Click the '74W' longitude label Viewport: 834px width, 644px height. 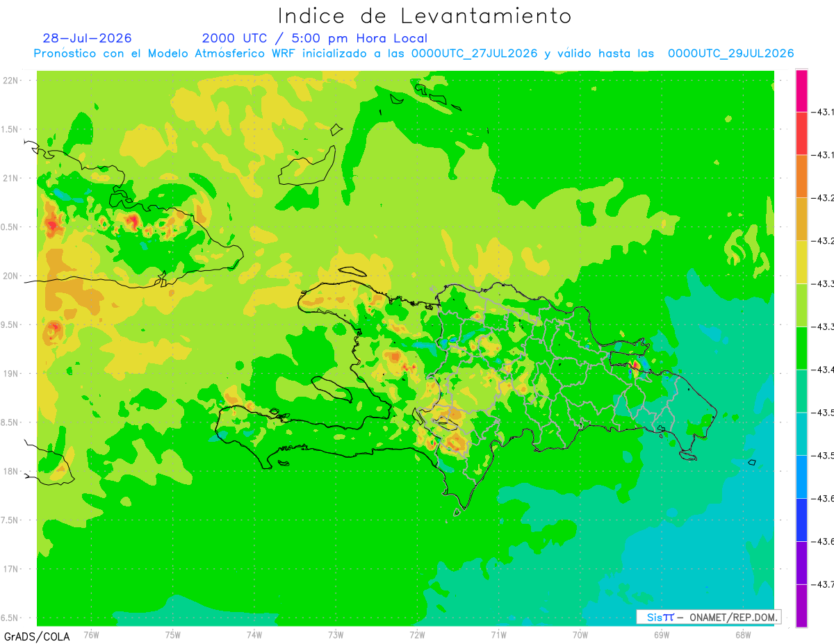(254, 634)
